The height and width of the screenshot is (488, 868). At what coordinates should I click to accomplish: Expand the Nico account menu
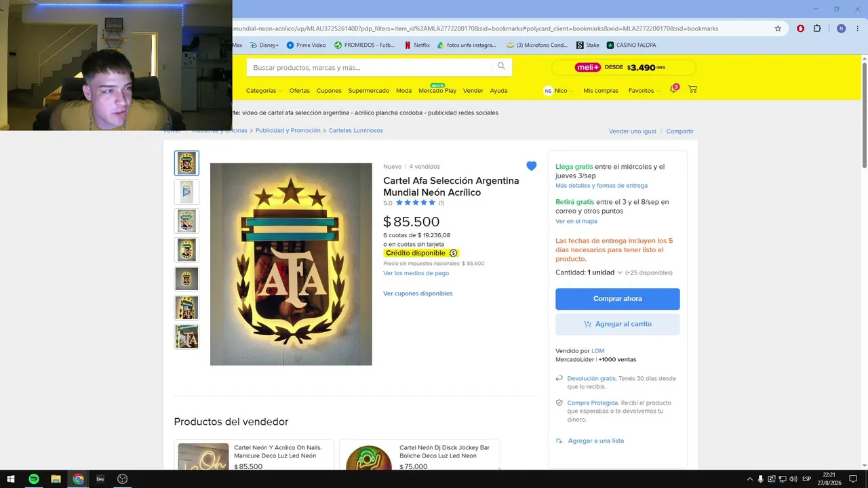[x=559, y=91]
